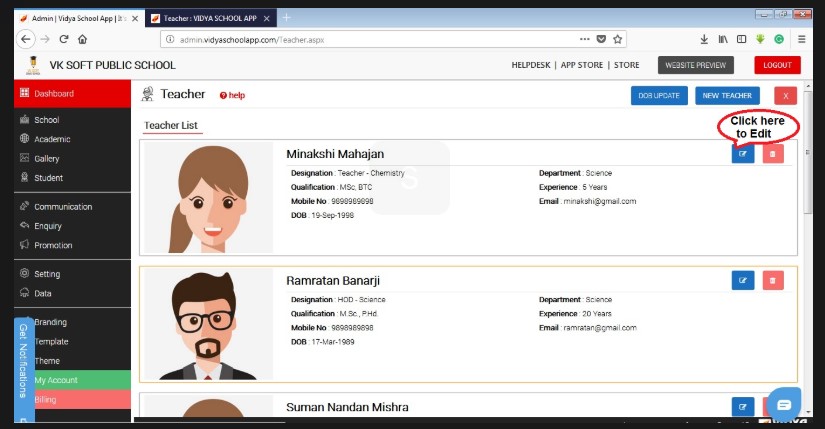
Task: Edit Ramratan Banarji's record
Action: (743, 280)
